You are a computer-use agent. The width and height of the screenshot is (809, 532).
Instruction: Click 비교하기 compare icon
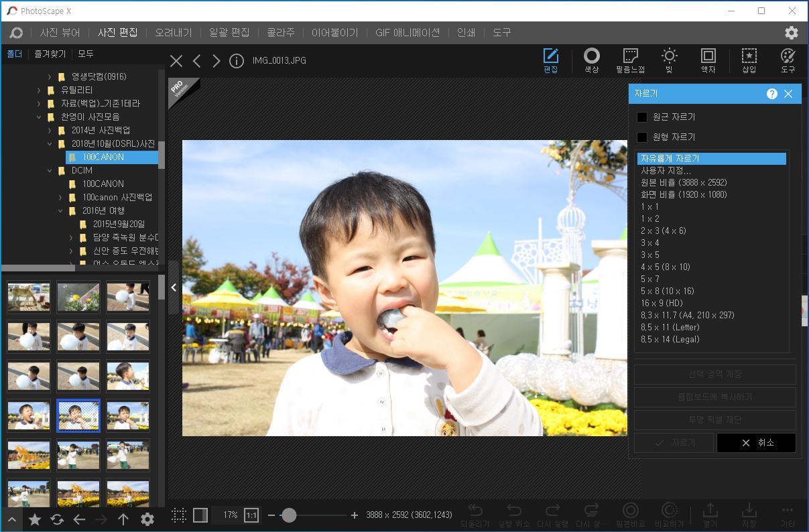click(x=669, y=515)
